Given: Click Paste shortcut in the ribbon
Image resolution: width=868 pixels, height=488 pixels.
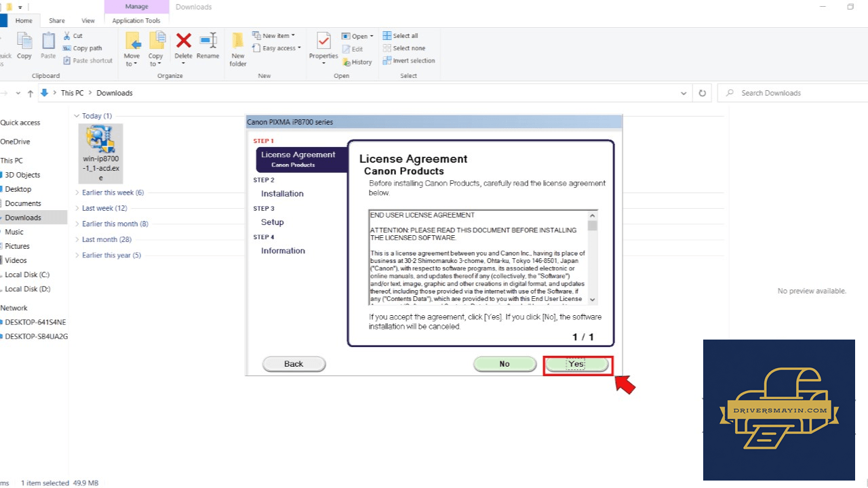Looking at the screenshot, I should pos(87,60).
